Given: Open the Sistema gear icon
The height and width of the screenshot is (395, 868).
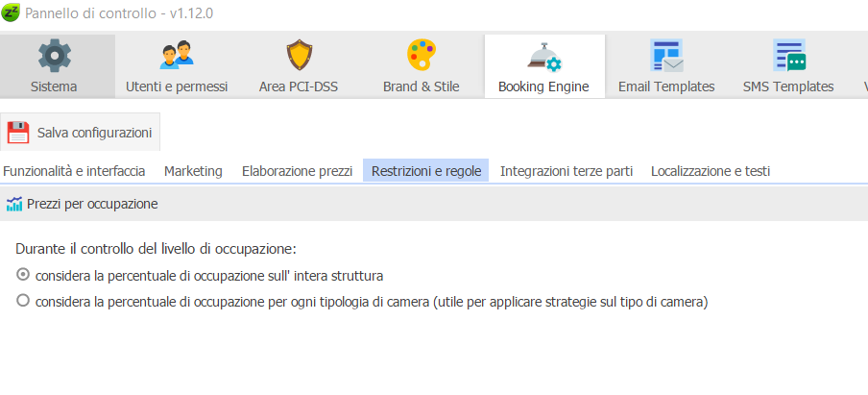Looking at the screenshot, I should pyautogui.click(x=54, y=56).
